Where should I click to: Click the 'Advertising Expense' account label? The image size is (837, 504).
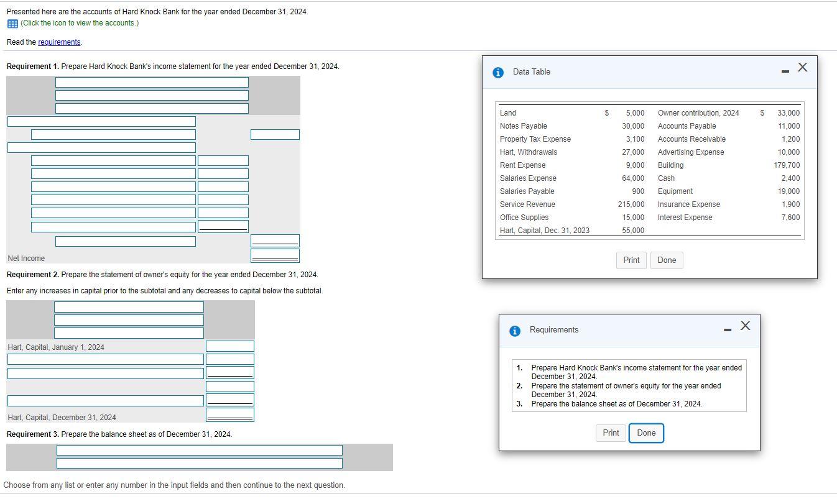[691, 152]
